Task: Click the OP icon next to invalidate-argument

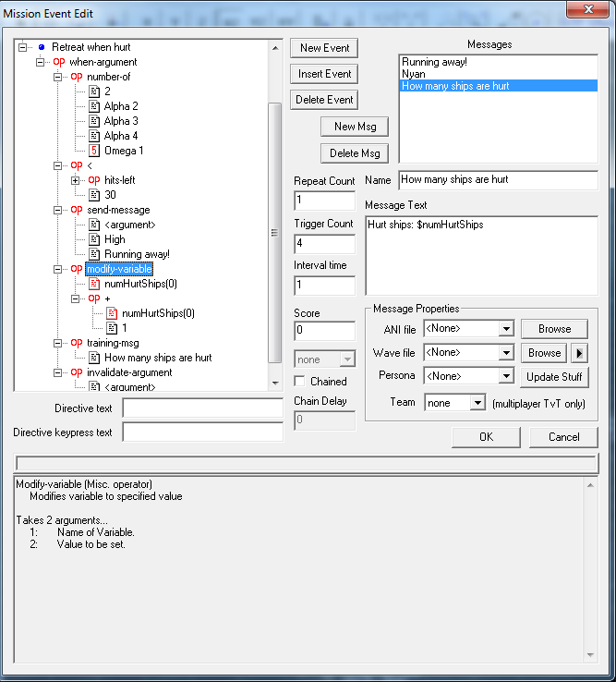Action: [x=77, y=372]
